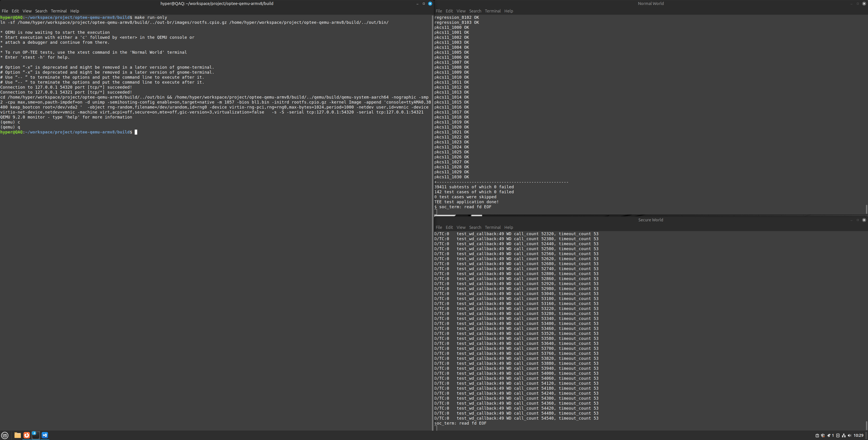Image resolution: width=868 pixels, height=440 pixels.
Task: Open the removable drives eject tray icon
Action: 838,436
